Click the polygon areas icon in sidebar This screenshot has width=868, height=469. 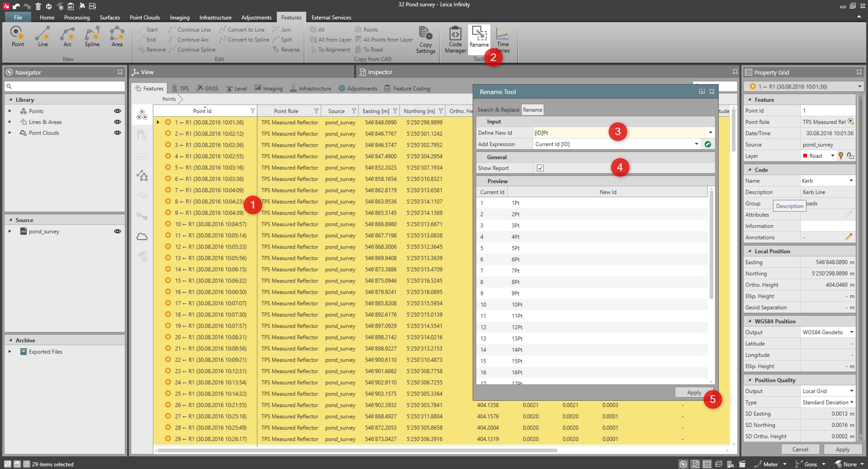(x=142, y=175)
